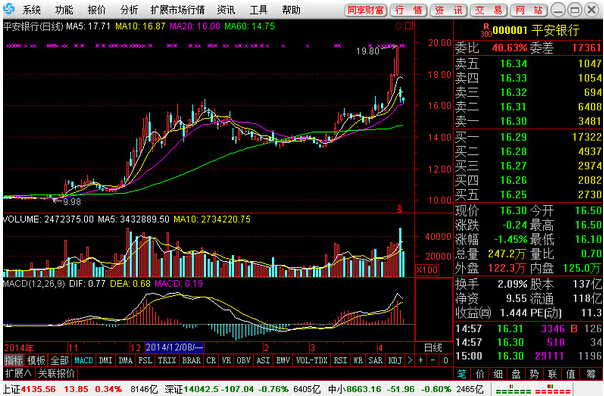Click the plus zoom button beside the indicator tabs

coord(421,360)
